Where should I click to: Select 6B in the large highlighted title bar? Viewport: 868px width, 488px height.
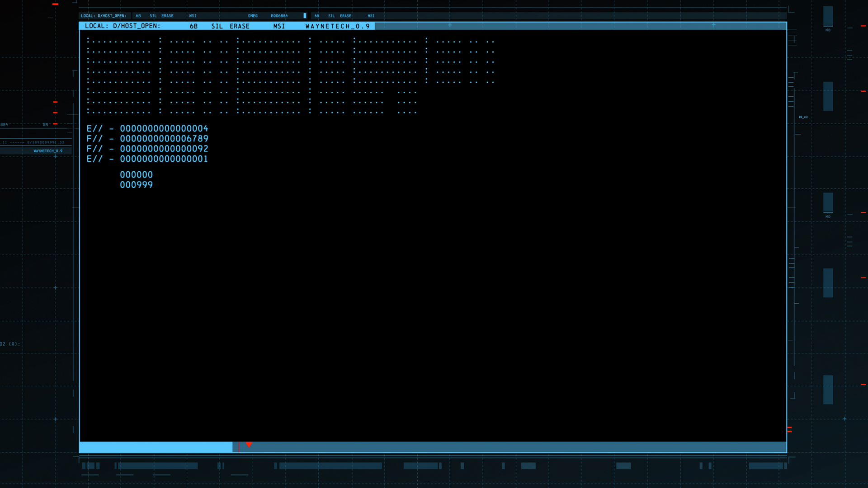click(x=193, y=26)
